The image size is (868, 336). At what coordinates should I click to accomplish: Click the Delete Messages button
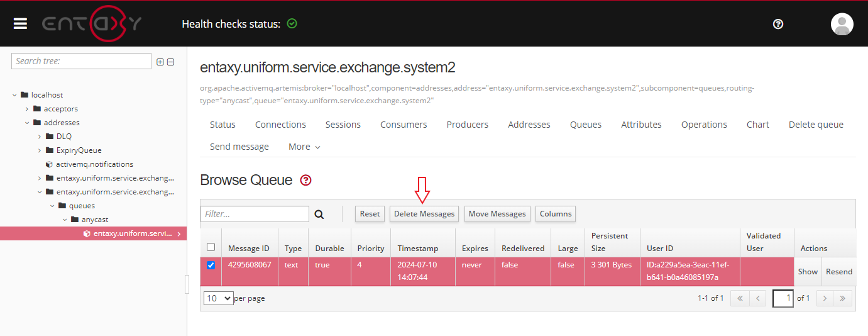(424, 214)
